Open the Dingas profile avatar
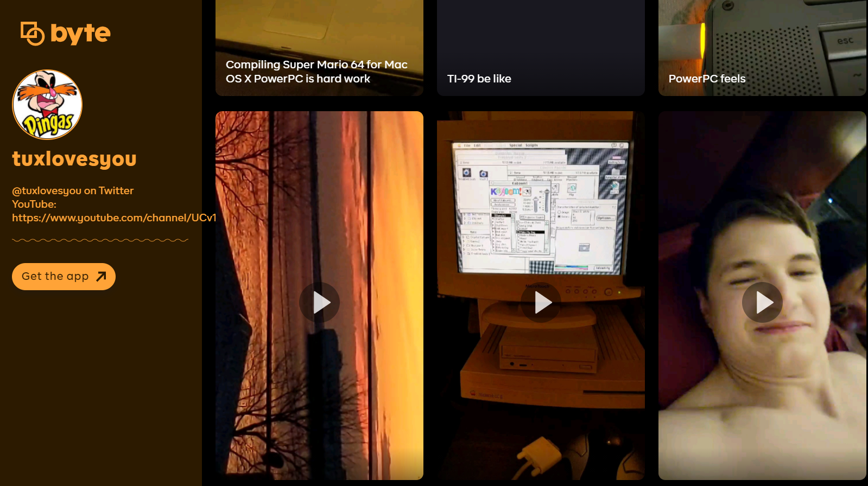868x486 pixels. [x=47, y=105]
